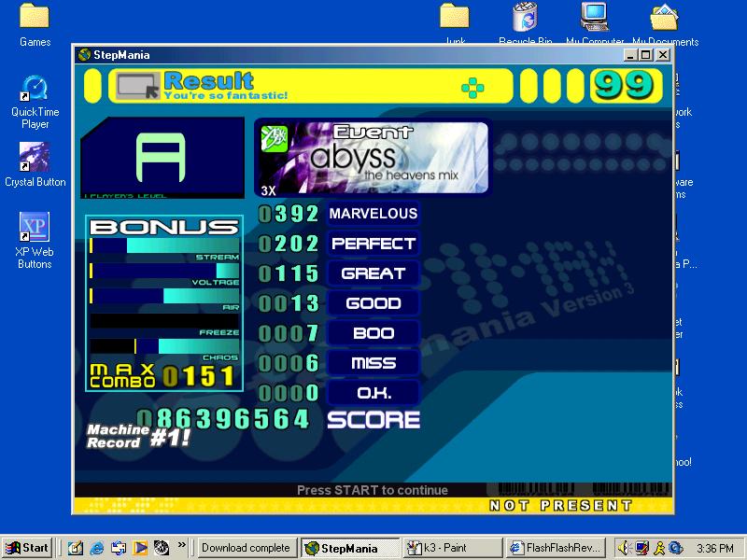The height and width of the screenshot is (560, 747).
Task: Open the Start menu
Action: [x=27, y=548]
